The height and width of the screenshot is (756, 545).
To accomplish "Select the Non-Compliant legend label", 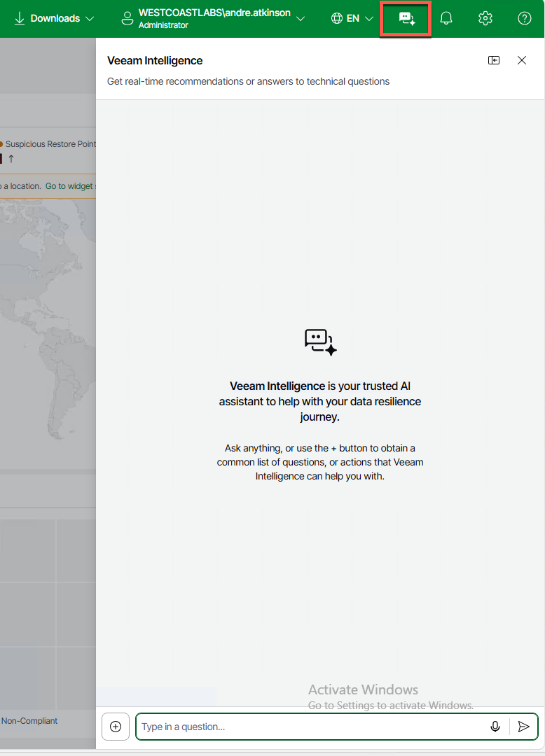I will 29,721.
